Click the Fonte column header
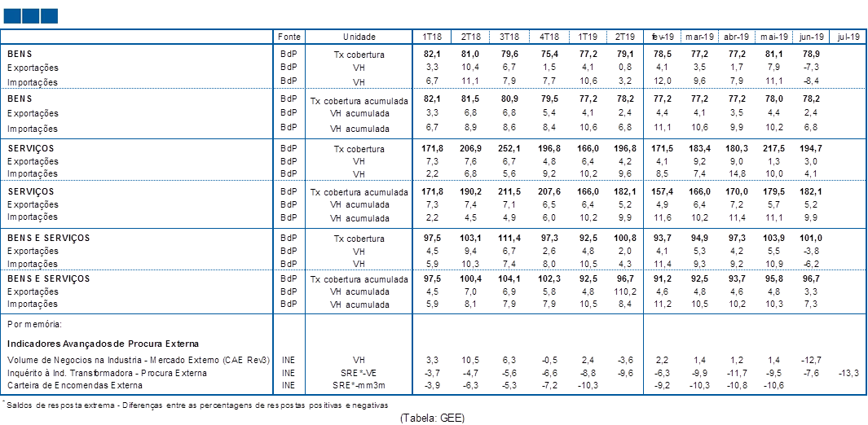The width and height of the screenshot is (868, 425). coord(289,37)
